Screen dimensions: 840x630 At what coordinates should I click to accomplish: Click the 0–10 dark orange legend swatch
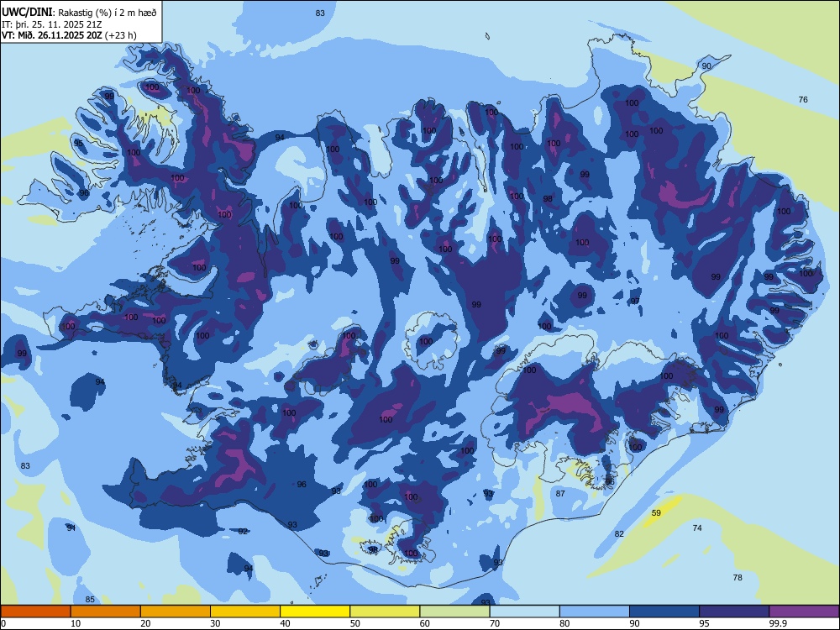[x=36, y=612]
